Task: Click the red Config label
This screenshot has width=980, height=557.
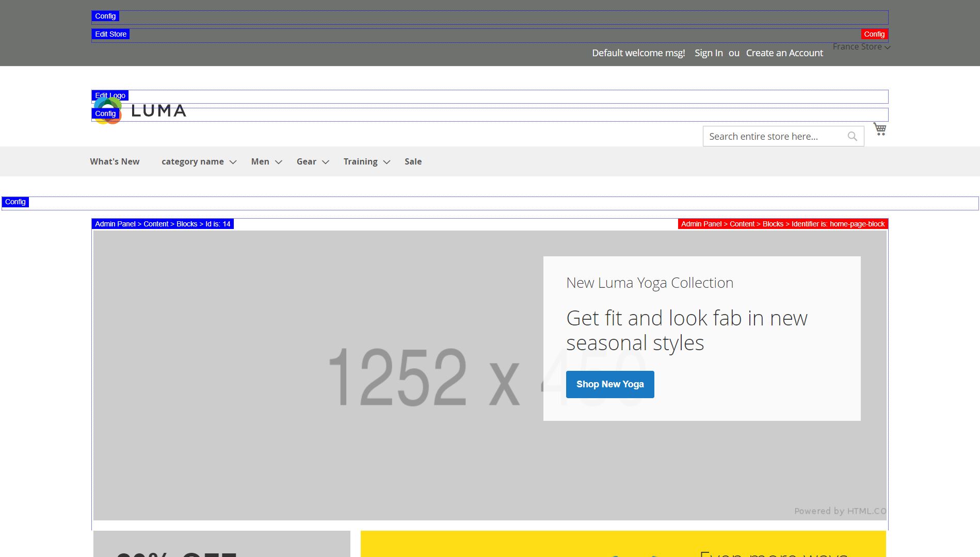Action: [x=874, y=34]
